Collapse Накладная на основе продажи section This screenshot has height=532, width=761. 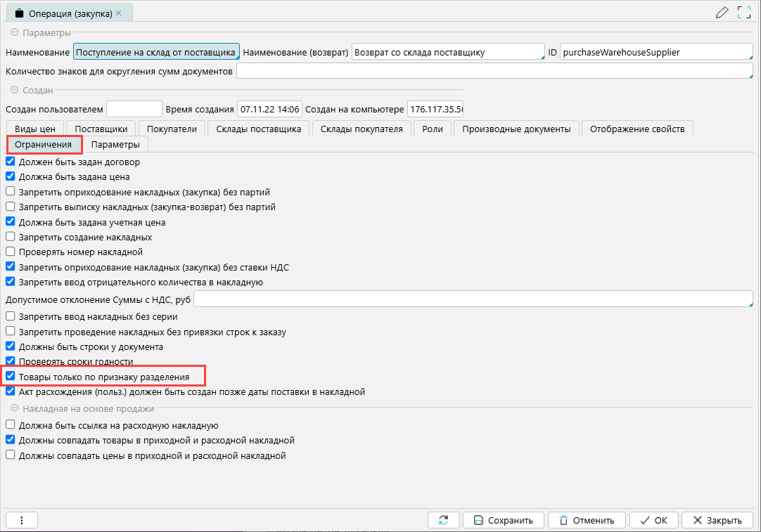pos(13,408)
